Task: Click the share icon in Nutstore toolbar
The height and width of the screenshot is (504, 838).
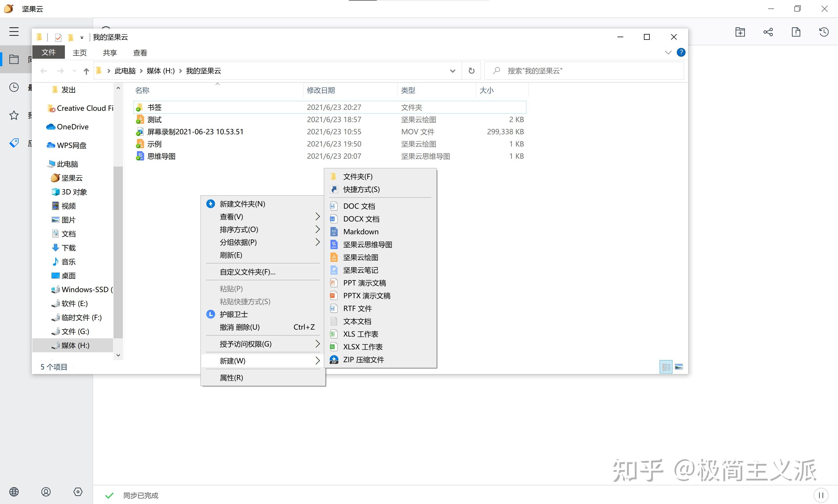Action: pos(768,32)
